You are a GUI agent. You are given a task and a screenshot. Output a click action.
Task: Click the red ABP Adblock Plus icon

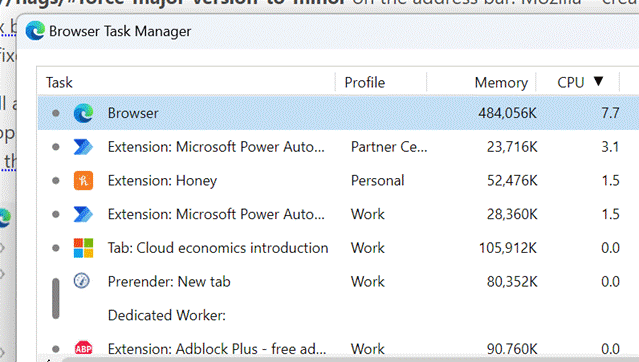[84, 349]
